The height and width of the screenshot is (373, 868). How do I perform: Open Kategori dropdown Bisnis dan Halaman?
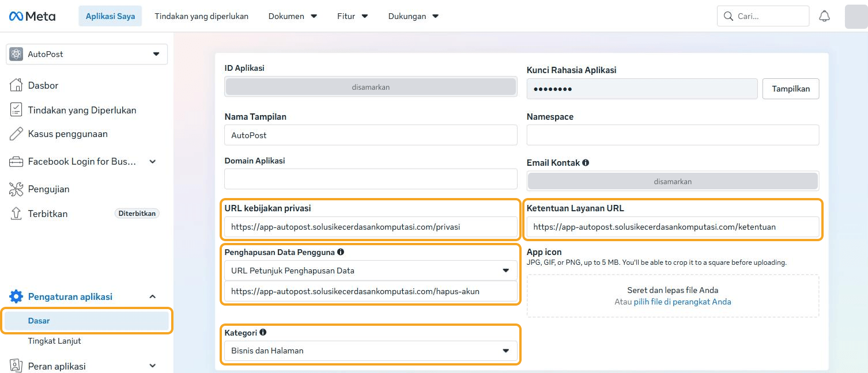[x=371, y=351]
